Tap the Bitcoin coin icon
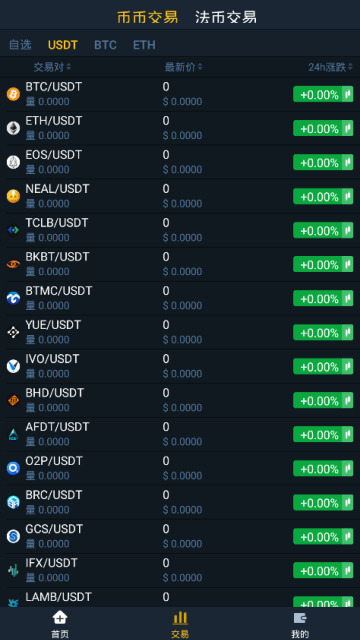 (13, 94)
